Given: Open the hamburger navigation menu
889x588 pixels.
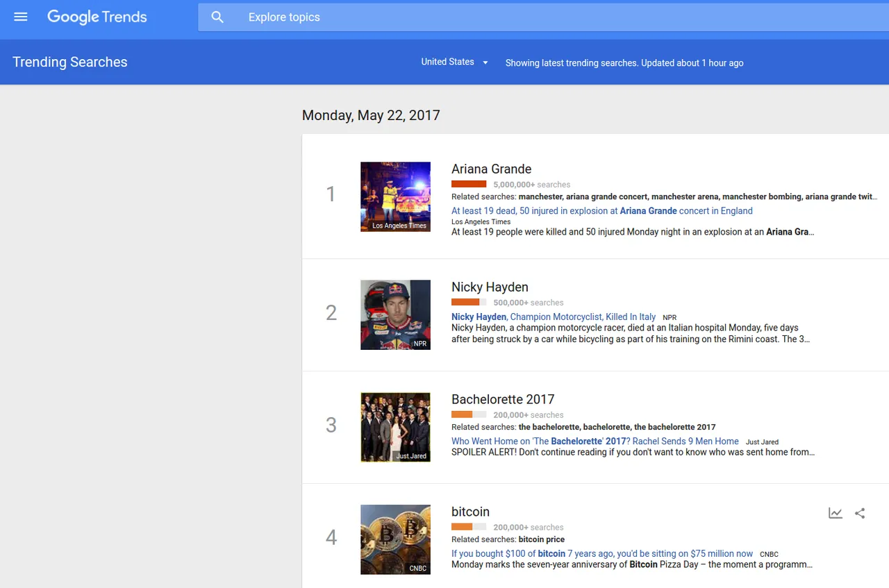Looking at the screenshot, I should pyautogui.click(x=21, y=17).
